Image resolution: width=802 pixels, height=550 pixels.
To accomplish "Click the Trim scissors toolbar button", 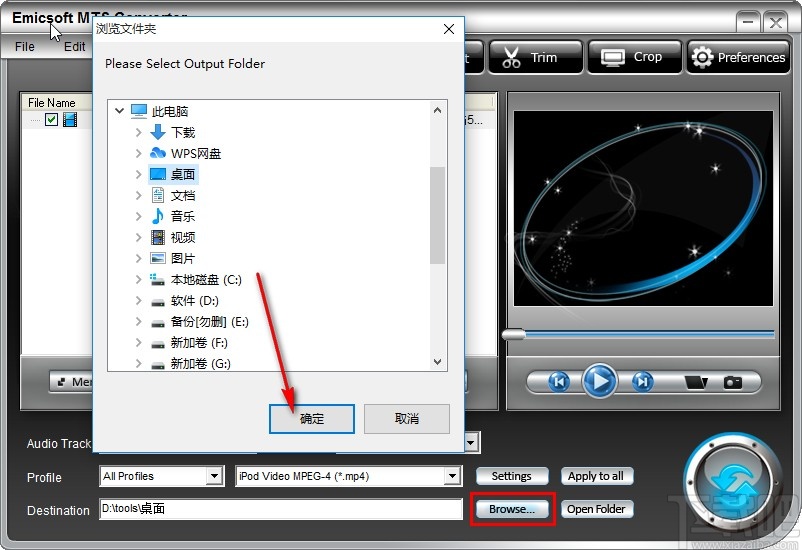I will [536, 57].
